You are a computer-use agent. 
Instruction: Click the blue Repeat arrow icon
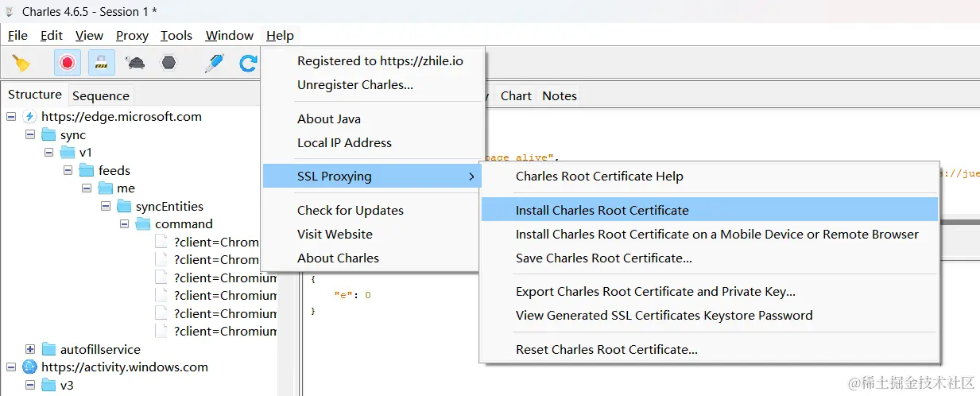pyautogui.click(x=248, y=63)
